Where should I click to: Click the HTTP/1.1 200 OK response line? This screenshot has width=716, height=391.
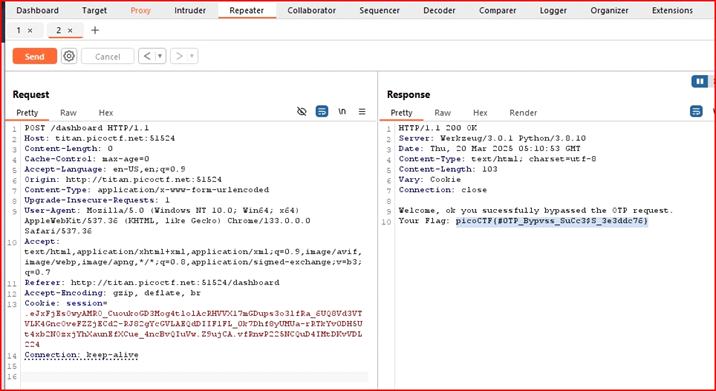tap(438, 128)
